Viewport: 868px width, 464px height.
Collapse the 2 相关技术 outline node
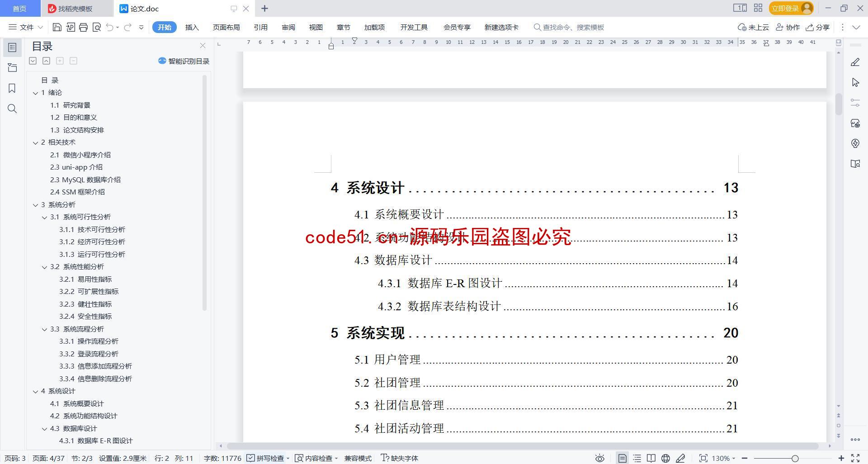click(35, 142)
